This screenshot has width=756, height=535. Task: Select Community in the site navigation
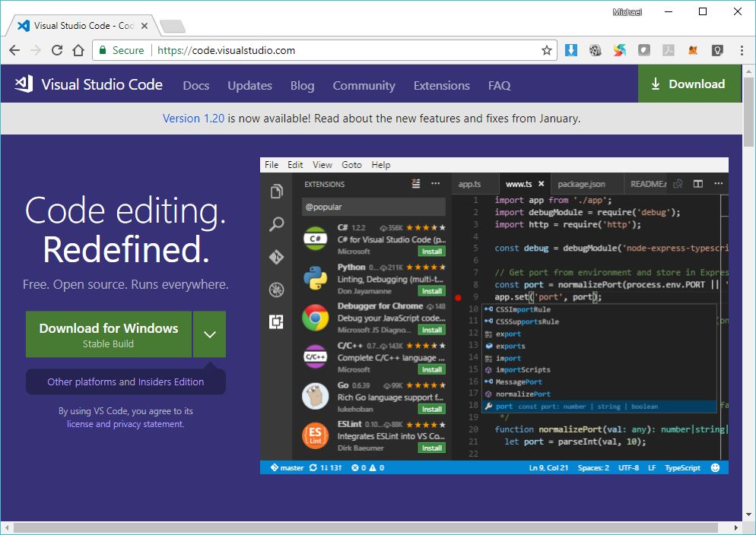click(364, 86)
